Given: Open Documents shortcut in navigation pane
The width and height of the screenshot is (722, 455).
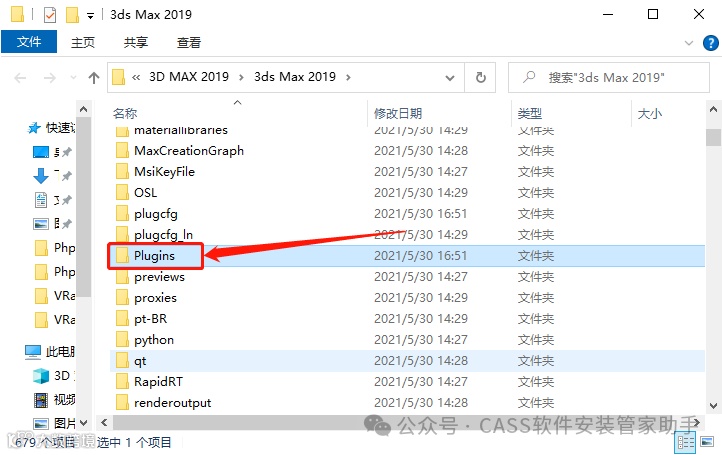Looking at the screenshot, I should tap(41, 200).
